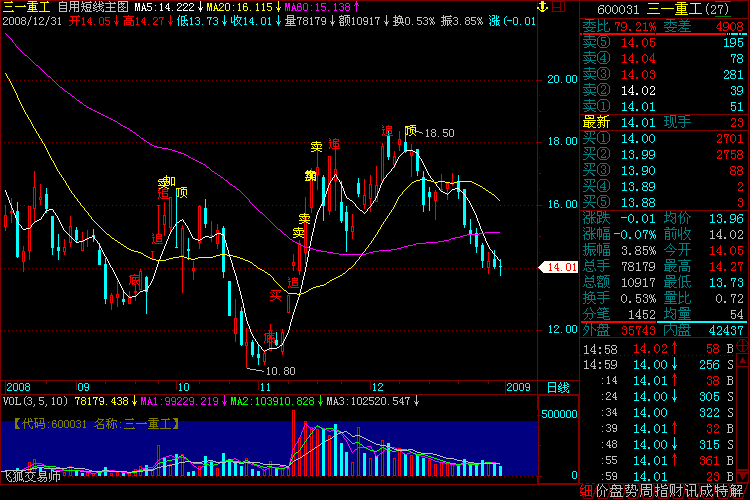Click the 18.50 high price label on chart

(439, 133)
